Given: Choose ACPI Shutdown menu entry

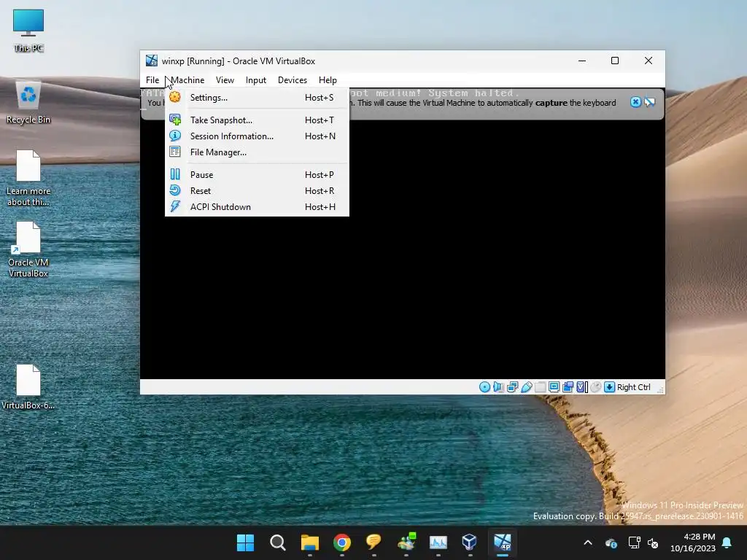Looking at the screenshot, I should point(257,207).
